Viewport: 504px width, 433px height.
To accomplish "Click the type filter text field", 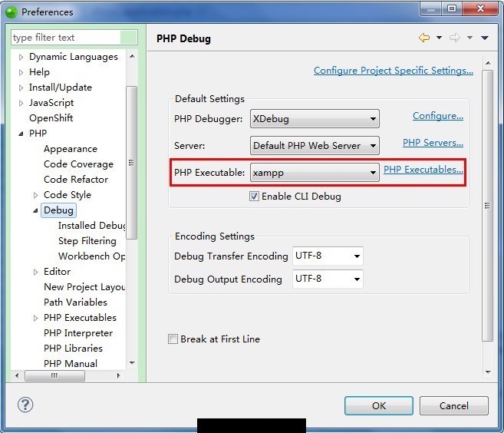I will pyautogui.click(x=74, y=38).
